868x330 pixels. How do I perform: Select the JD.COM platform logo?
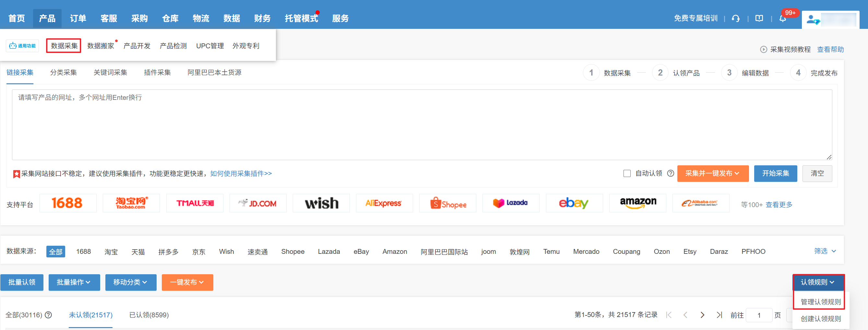coord(258,203)
